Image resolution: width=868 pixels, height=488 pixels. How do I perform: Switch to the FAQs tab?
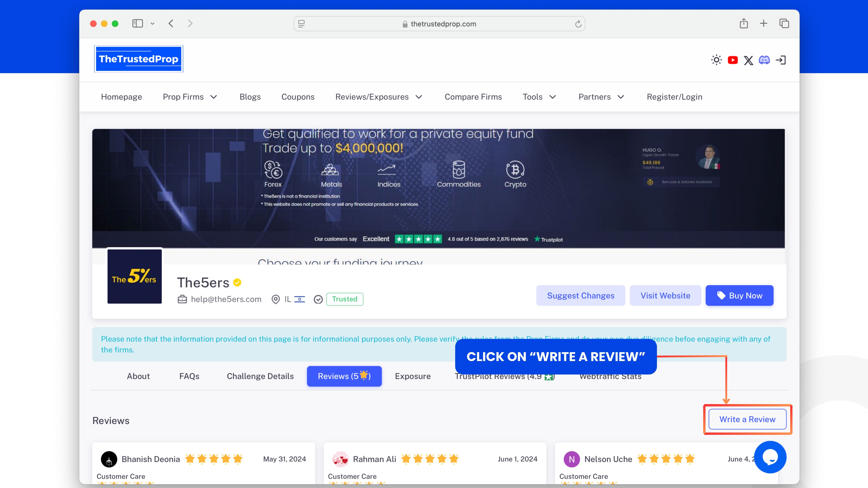click(189, 376)
